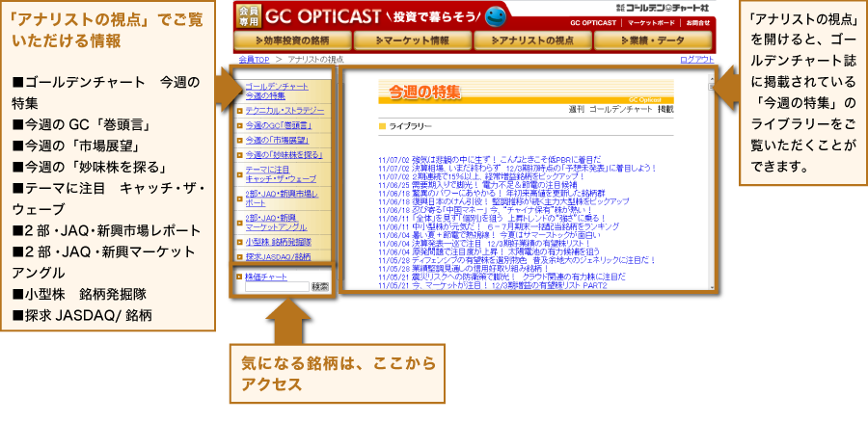Screen dimensions: 868x423
Task: Click the 今週の特集 heading banner
Action: (526, 92)
